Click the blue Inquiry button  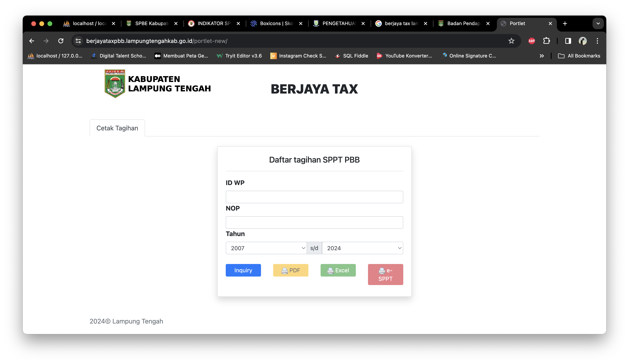coord(243,270)
